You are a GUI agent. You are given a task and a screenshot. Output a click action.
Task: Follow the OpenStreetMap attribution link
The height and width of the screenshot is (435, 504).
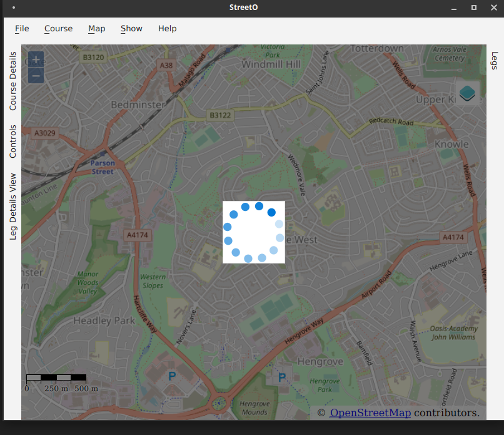pyautogui.click(x=370, y=412)
